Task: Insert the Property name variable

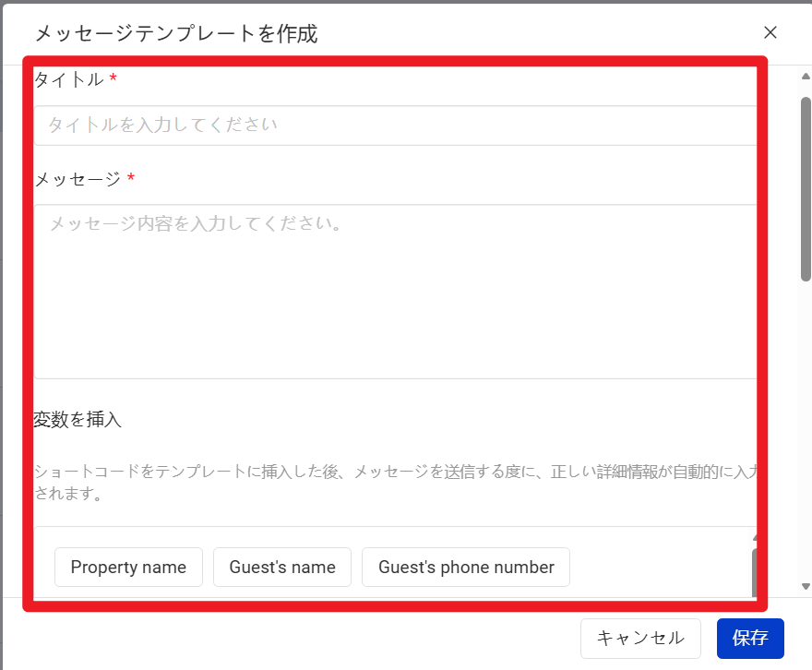Action: [128, 567]
